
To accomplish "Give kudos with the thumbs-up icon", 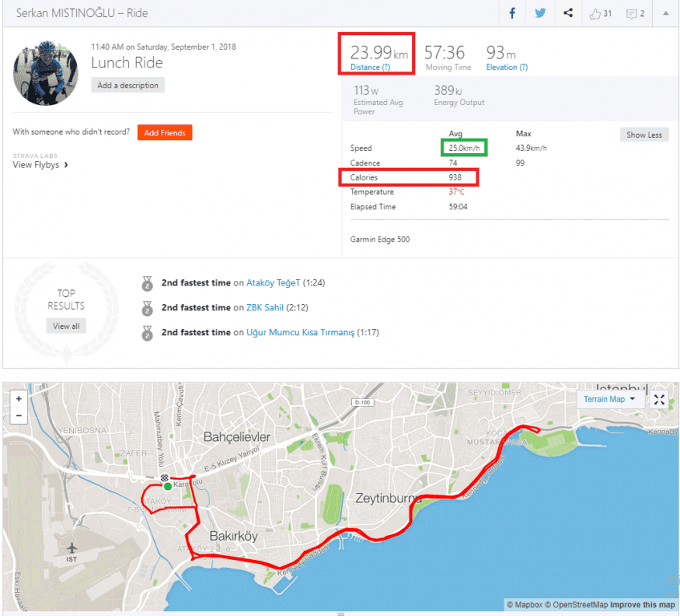I will tap(600, 13).
